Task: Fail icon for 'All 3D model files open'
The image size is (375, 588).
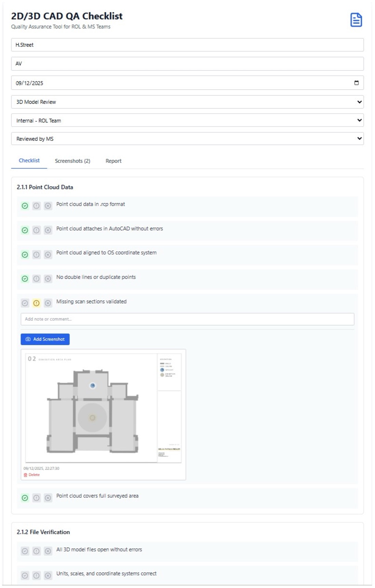Action: pos(48,551)
